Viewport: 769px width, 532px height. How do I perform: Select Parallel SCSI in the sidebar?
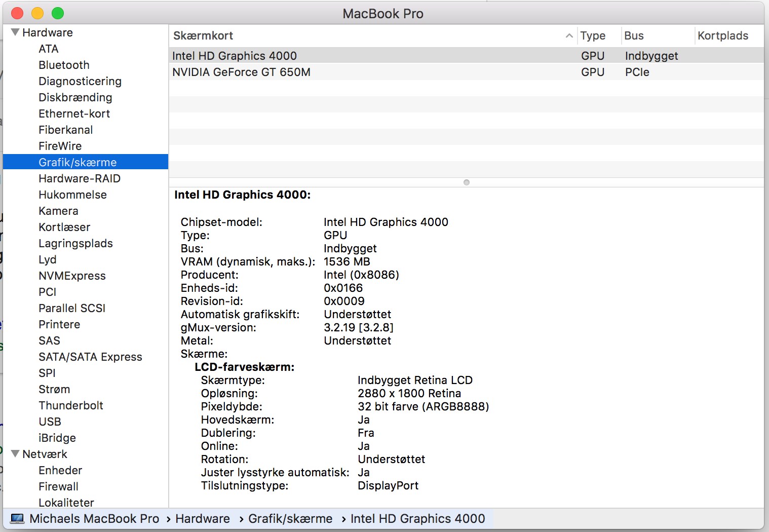point(72,308)
